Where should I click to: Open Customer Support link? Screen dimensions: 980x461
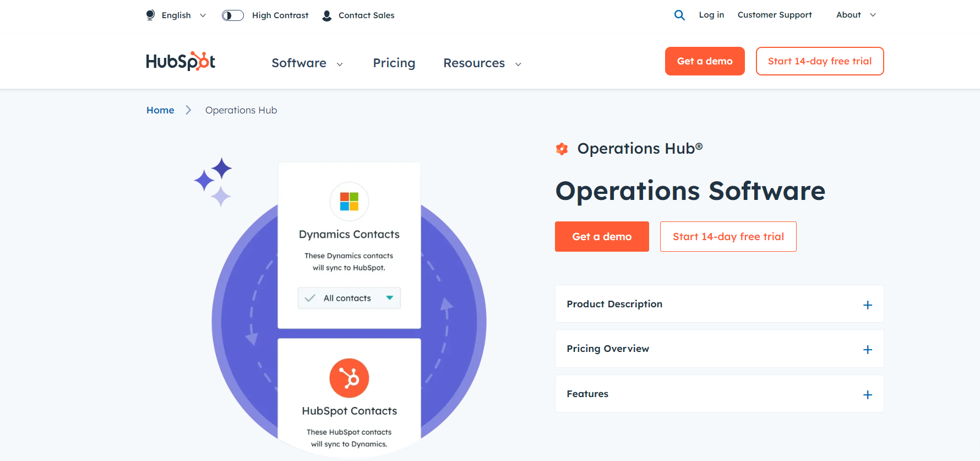(775, 15)
